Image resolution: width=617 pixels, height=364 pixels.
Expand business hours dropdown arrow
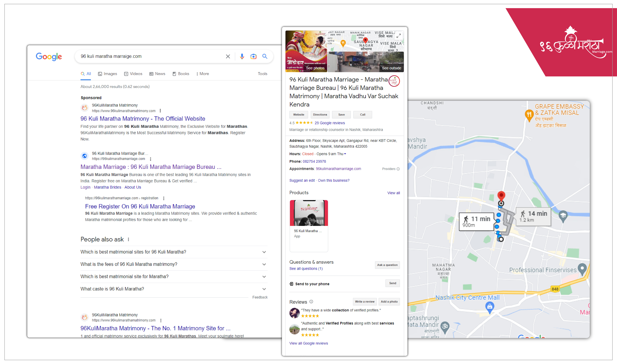[345, 154]
